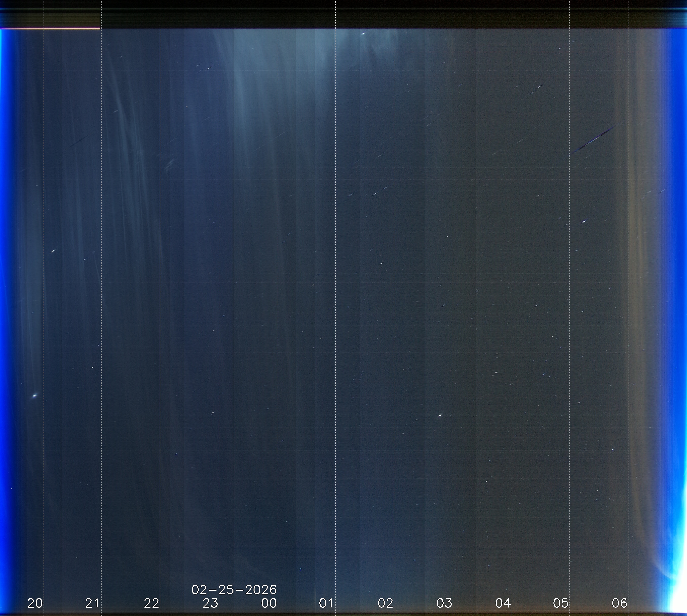The height and width of the screenshot is (616, 687).
Task: Click the orange line at top left
Action: click(51, 29)
